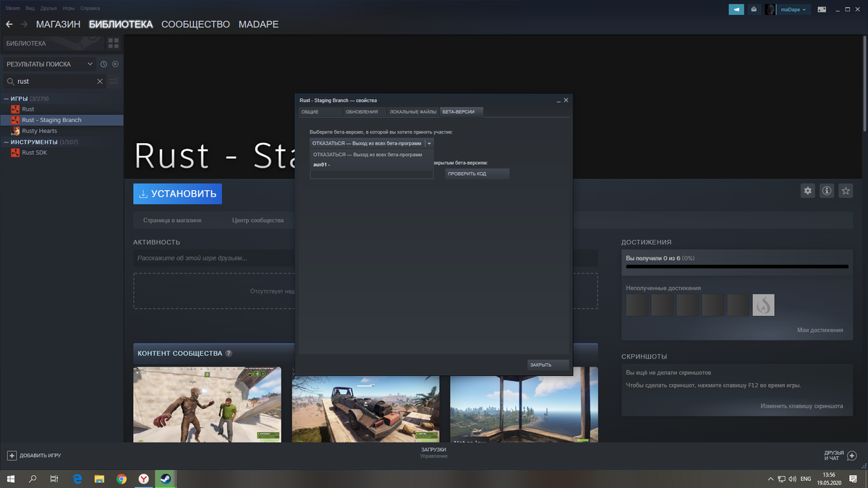Go forward with the right arrow navigation
This screenshot has width=868, height=488.
tap(25, 25)
